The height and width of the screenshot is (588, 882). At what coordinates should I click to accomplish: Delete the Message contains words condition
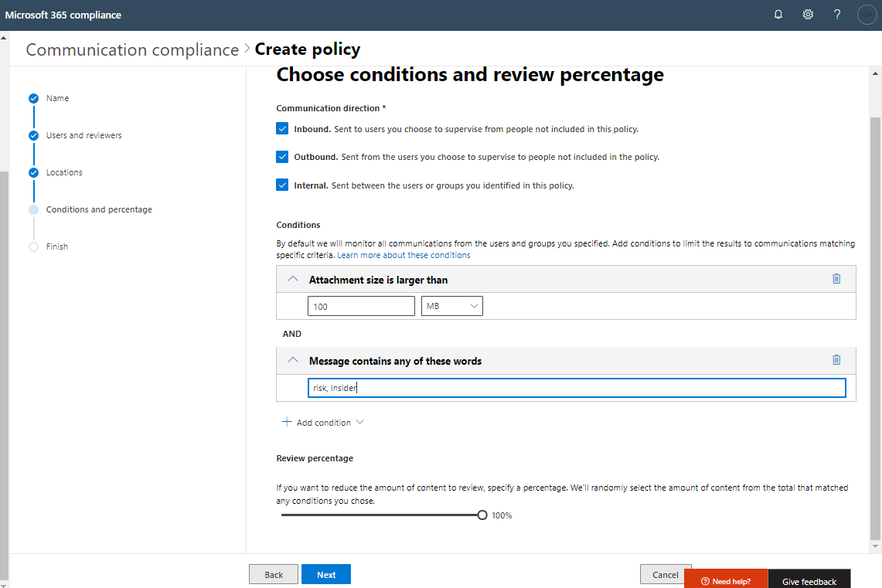(x=836, y=360)
